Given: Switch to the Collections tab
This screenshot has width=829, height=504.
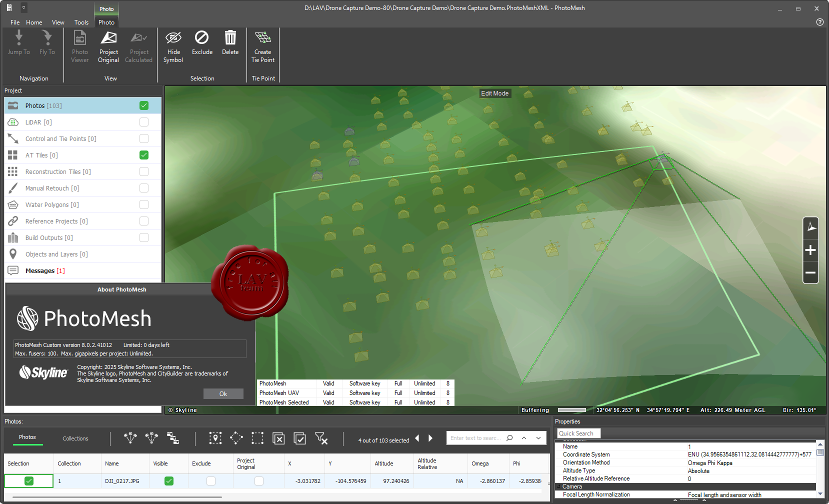Looking at the screenshot, I should tap(75, 438).
